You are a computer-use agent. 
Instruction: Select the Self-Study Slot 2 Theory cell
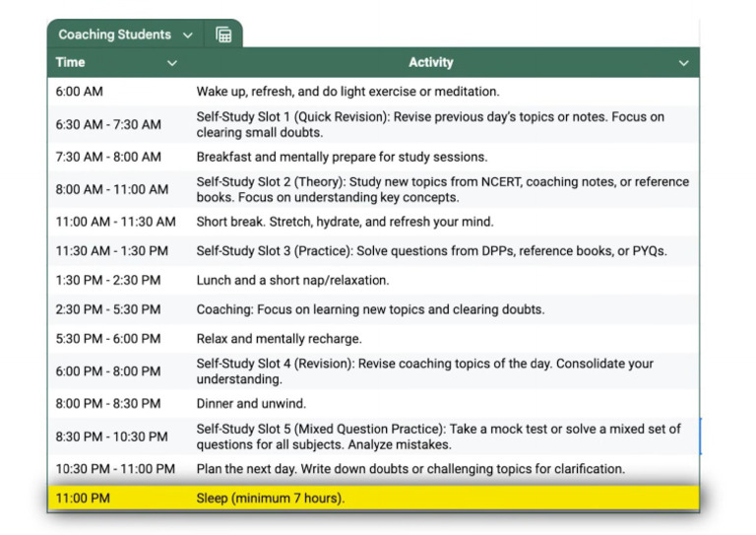[444, 189]
